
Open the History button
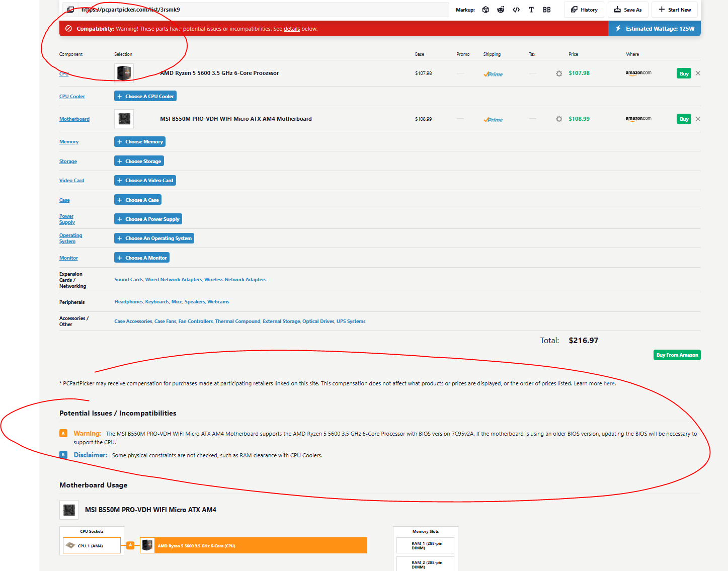[584, 10]
